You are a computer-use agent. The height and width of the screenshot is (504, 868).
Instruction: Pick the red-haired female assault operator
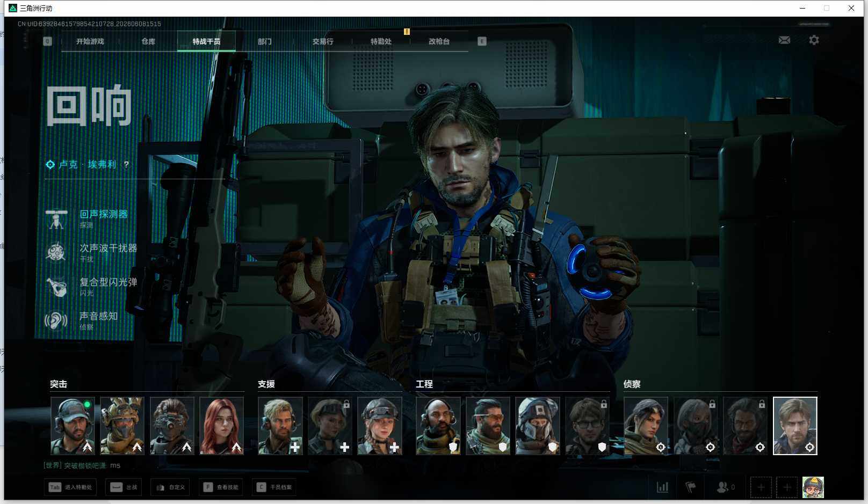[221, 426]
